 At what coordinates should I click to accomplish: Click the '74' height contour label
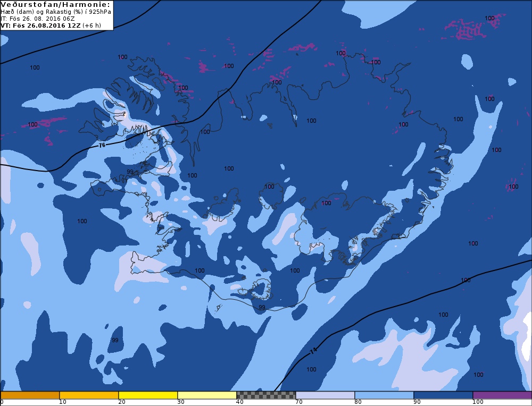tap(313, 351)
